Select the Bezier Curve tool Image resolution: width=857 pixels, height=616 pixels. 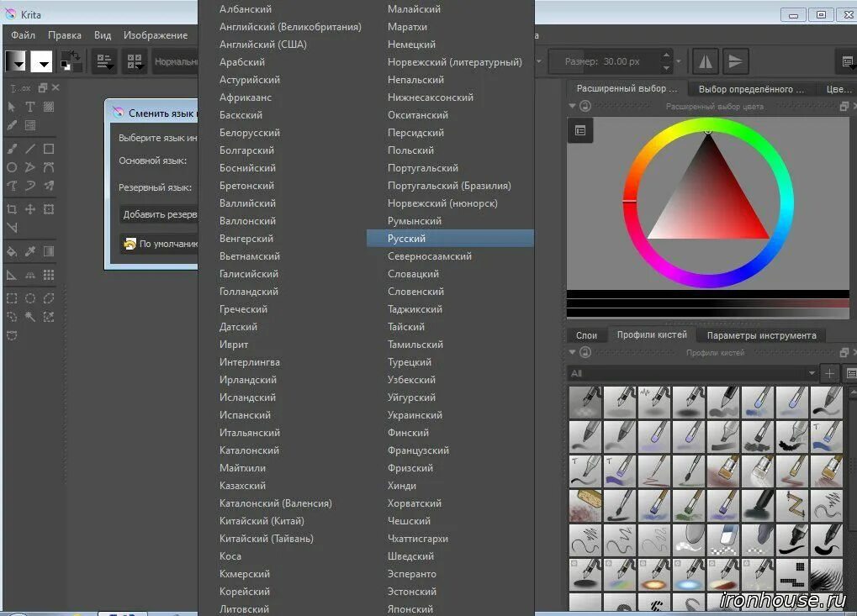click(x=12, y=186)
